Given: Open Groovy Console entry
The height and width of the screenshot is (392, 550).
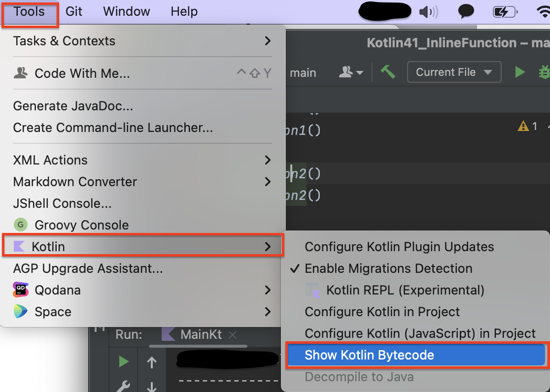Looking at the screenshot, I should point(142,225).
